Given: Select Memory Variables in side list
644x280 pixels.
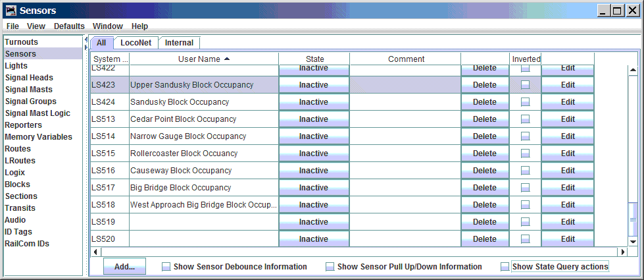Looking at the screenshot, I should (x=38, y=137).
